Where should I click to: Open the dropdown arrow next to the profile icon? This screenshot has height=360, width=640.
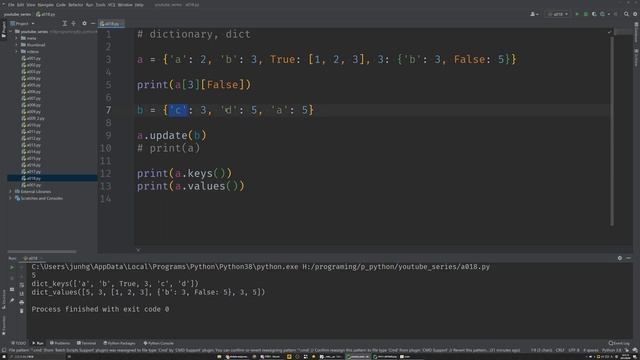609,14
